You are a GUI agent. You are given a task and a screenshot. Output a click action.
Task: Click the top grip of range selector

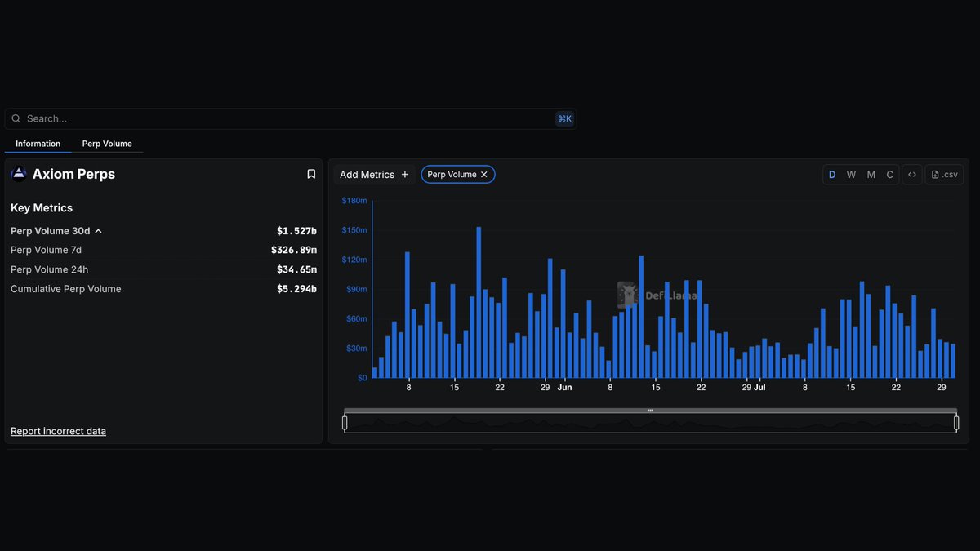coord(650,411)
